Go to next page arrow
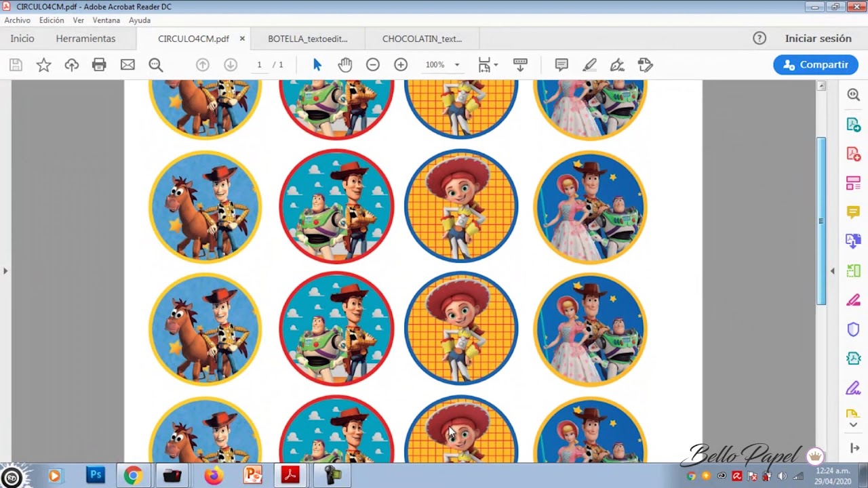 (x=231, y=65)
